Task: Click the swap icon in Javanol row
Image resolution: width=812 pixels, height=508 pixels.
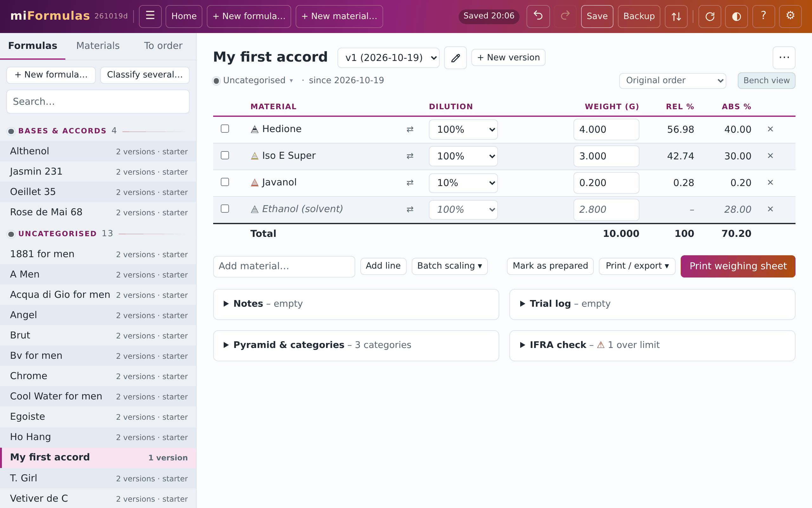Action: [410, 183]
